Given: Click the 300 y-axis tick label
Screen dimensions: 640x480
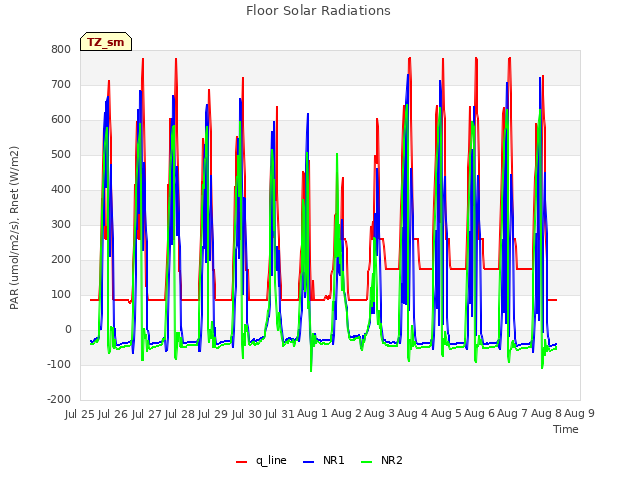Looking at the screenshot, I should click(61, 224).
